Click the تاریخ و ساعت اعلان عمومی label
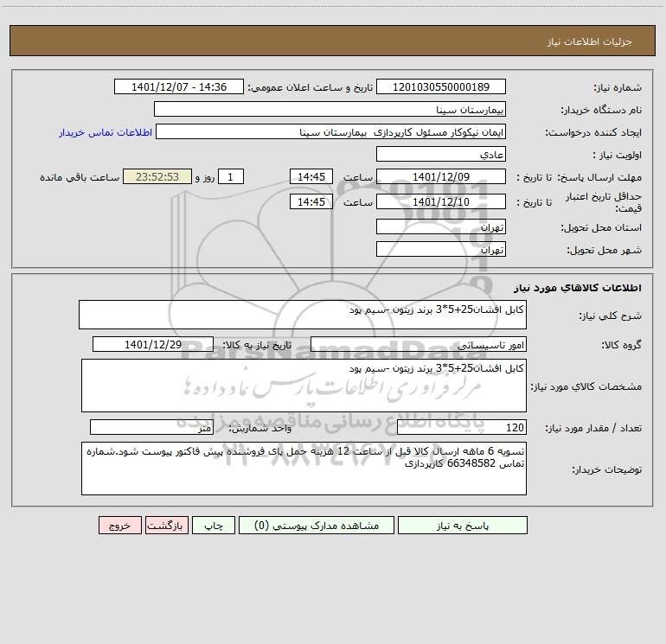Viewport: 666px width, 644px height. [x=311, y=87]
